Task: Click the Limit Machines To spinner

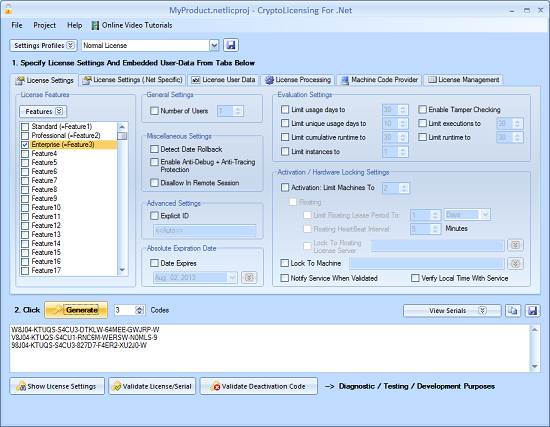Action: [404, 188]
